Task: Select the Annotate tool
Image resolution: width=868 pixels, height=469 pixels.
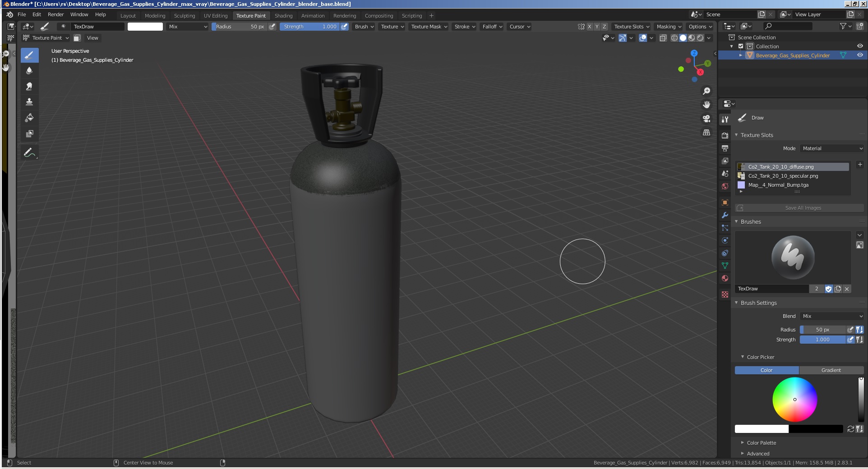Action: [29, 152]
